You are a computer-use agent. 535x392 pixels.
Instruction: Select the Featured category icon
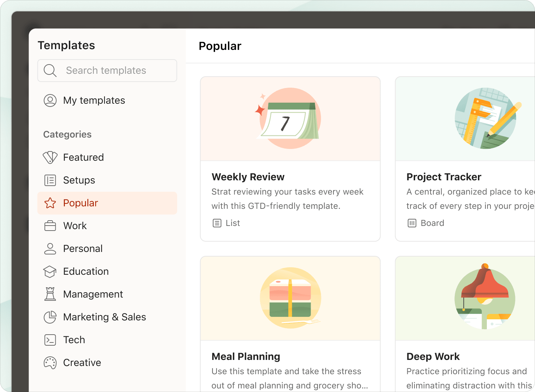coord(50,157)
